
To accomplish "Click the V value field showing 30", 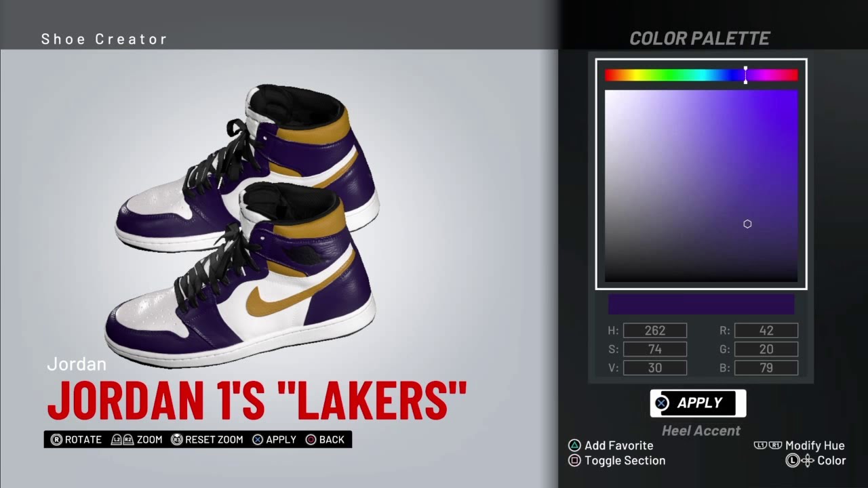I will click(655, 368).
